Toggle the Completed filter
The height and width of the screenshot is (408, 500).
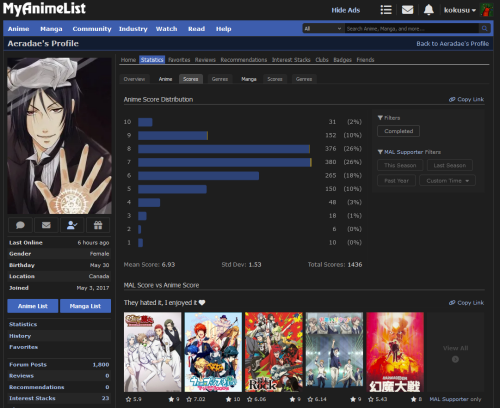[x=398, y=131]
